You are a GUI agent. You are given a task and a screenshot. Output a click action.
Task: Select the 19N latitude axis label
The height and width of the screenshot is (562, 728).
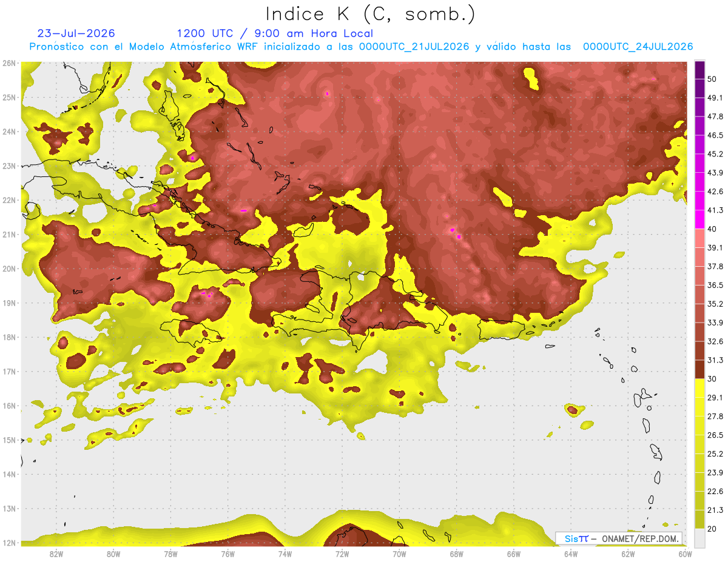pos(9,303)
